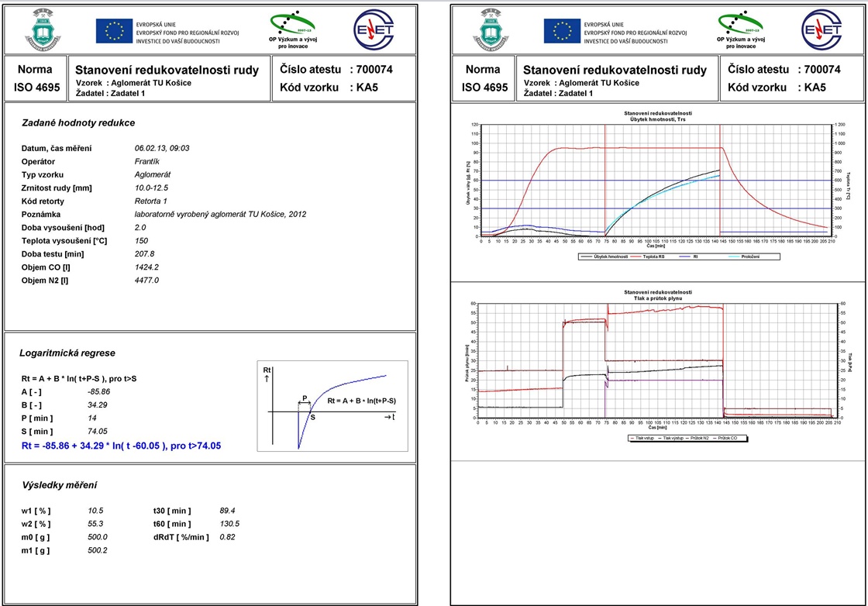Select the m1 [g] value '500.2'
This screenshot has width=868, height=606.
(98, 551)
